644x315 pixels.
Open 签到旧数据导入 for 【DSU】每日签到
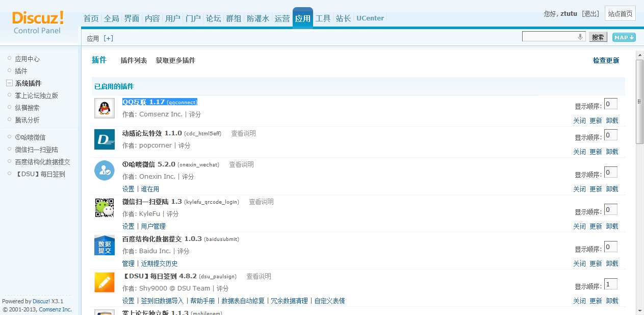click(162, 301)
